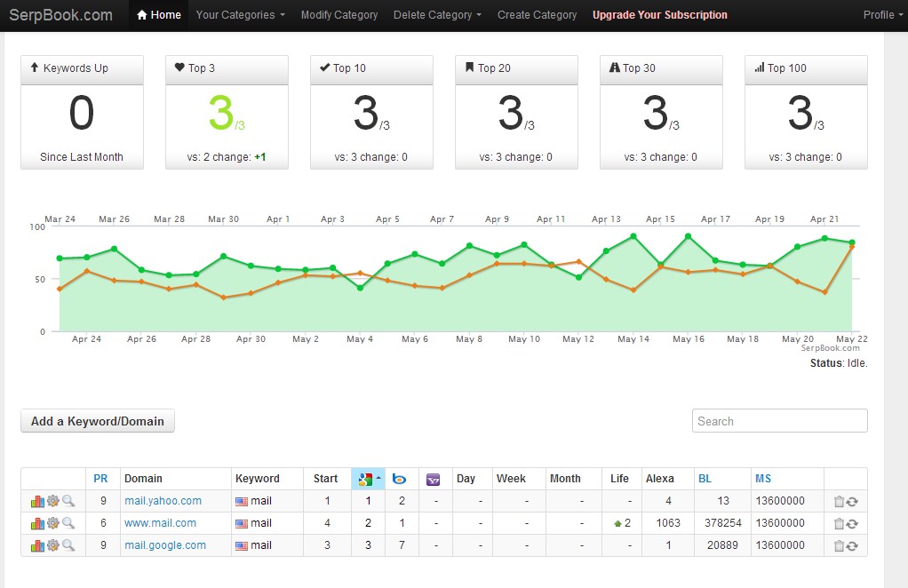The image size is (908, 588).
Task: Click magnifier icon in mail.google.com row
Action: 68,545
